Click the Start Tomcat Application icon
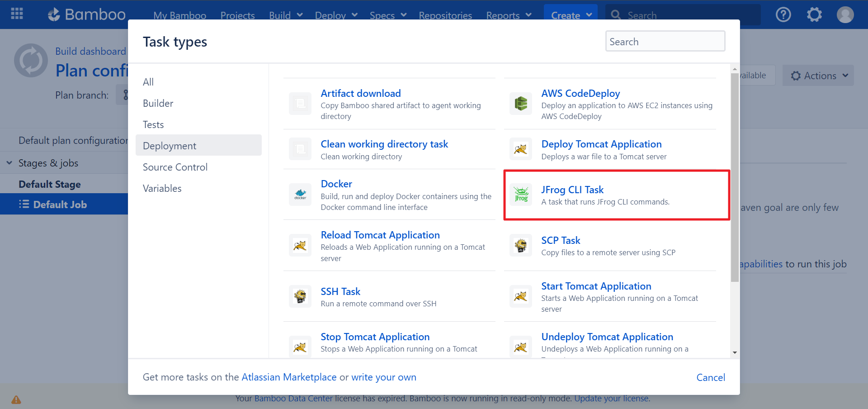The width and height of the screenshot is (868, 409). pos(521,296)
